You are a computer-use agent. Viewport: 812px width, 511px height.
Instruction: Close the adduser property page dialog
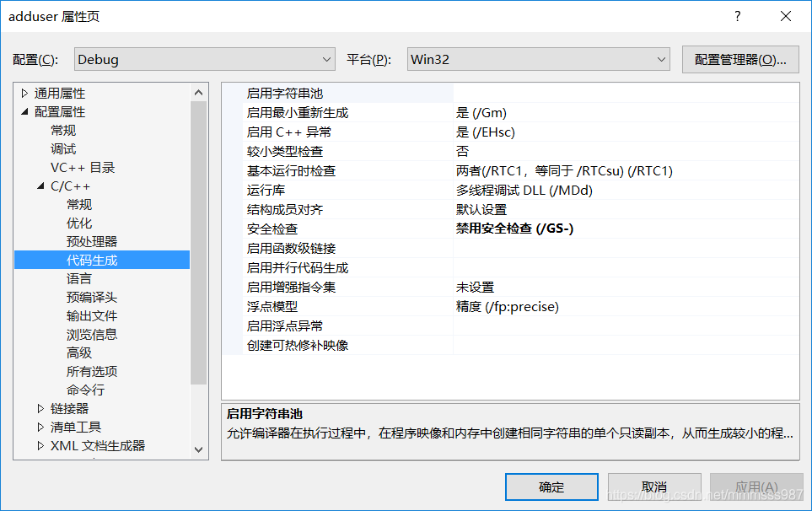click(x=786, y=17)
